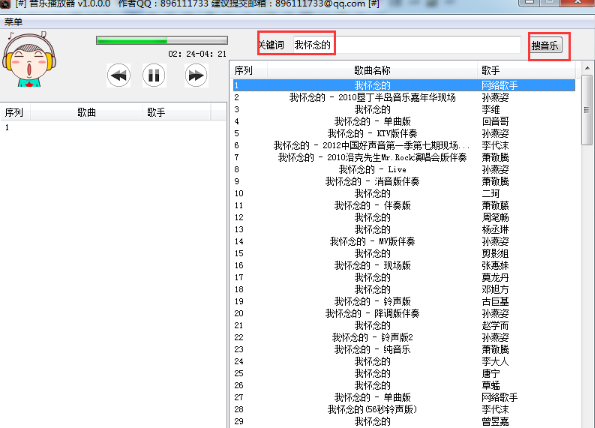Select row 16 现场版 by 张惠妹
The image size is (595, 428).
pyautogui.click(x=404, y=266)
